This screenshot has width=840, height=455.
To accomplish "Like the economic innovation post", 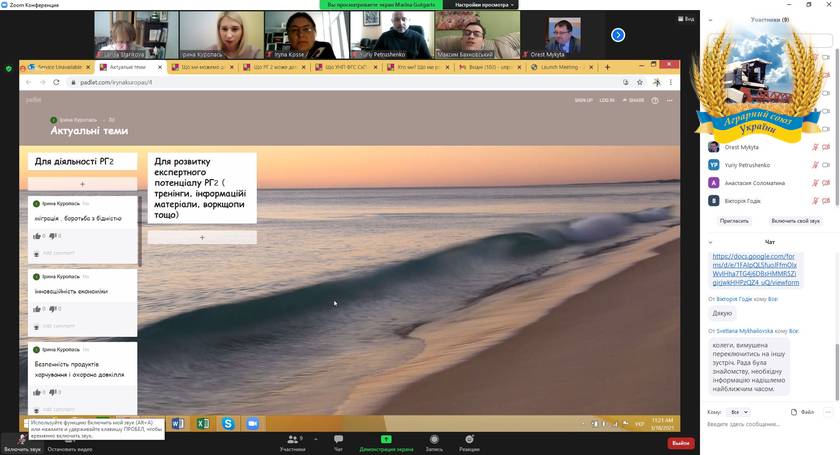I will [37, 309].
